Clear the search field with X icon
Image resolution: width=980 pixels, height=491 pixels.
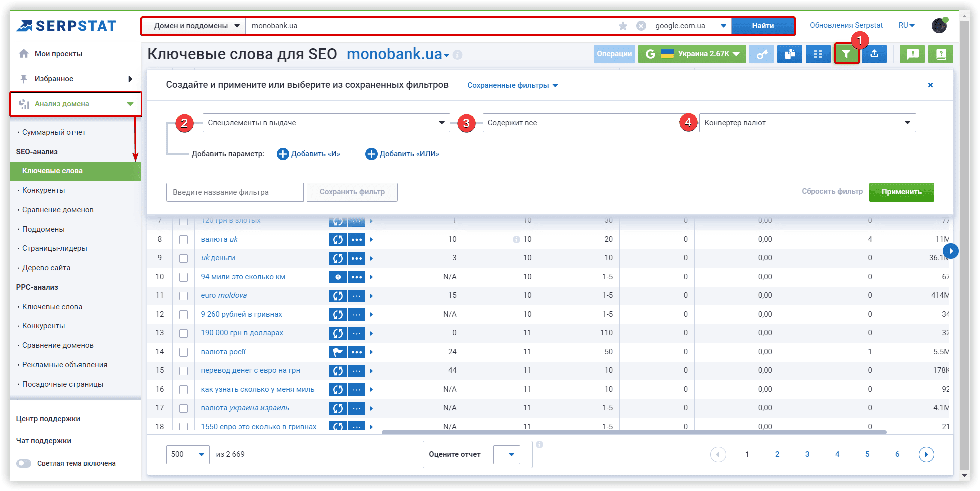click(x=641, y=26)
